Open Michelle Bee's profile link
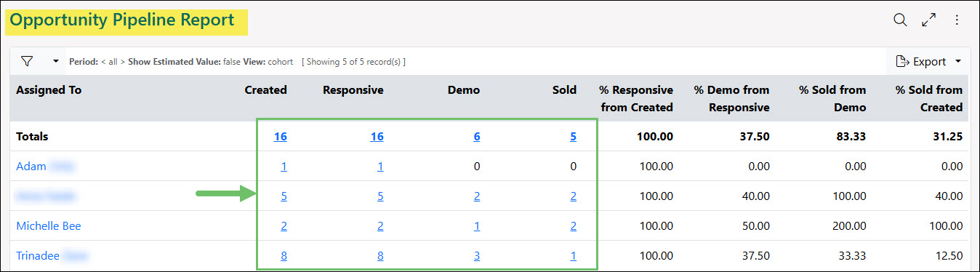980x272 pixels. point(49,226)
